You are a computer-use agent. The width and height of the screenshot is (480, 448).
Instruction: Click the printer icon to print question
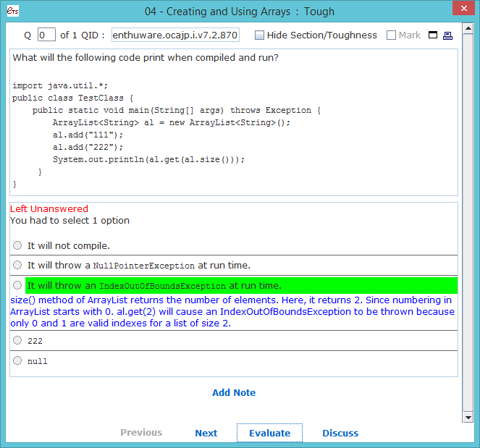(x=447, y=35)
